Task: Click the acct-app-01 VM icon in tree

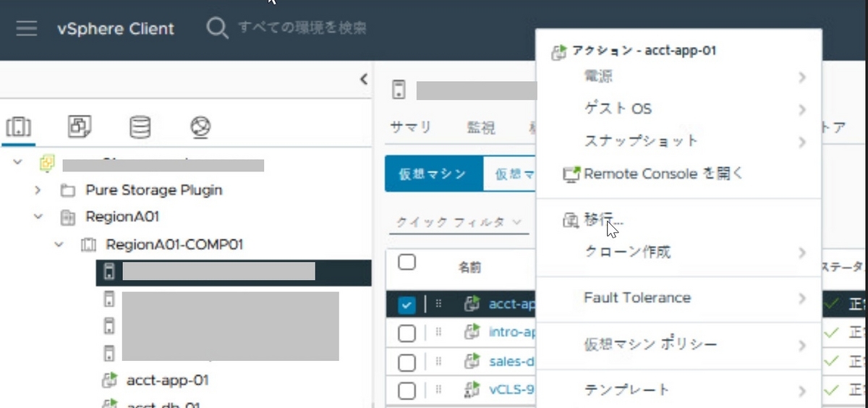Action: pos(109,380)
